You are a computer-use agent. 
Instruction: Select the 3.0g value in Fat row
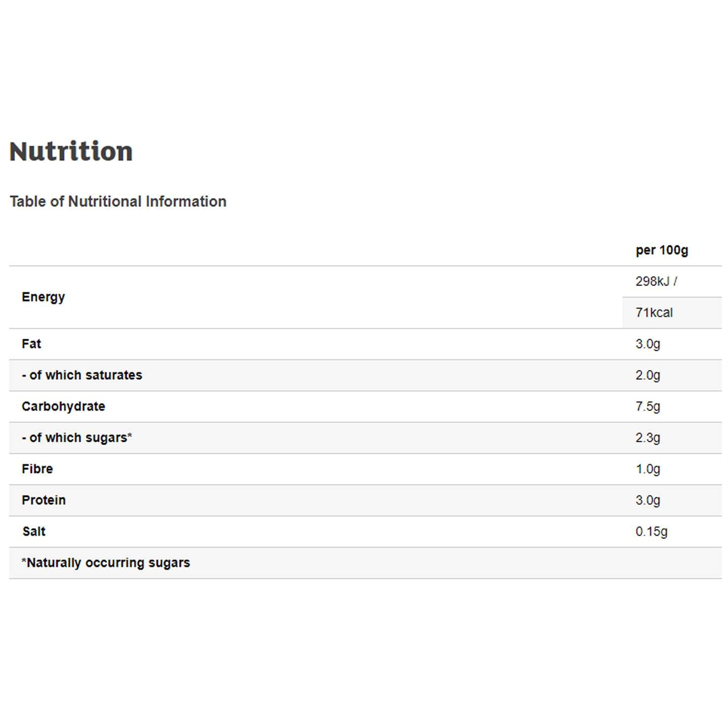[648, 344]
